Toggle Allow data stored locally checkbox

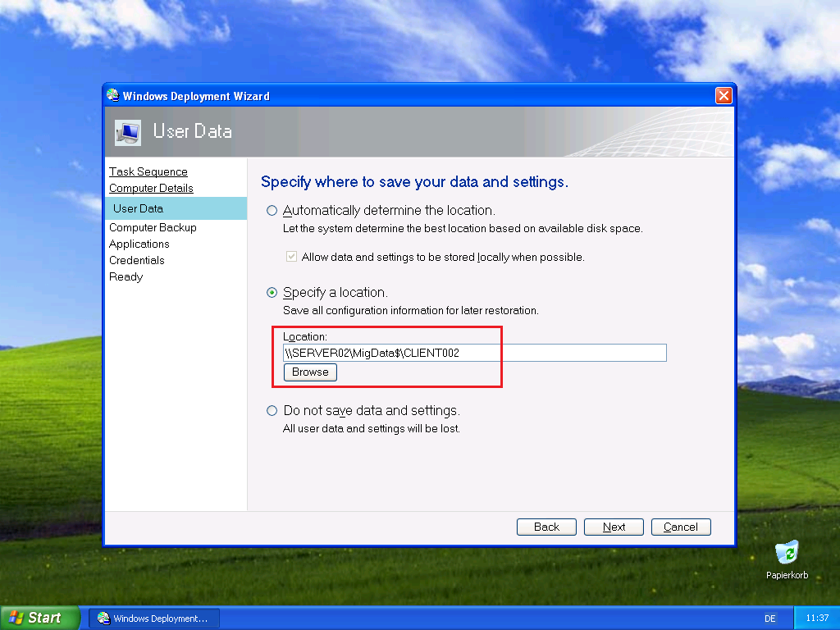click(x=291, y=257)
